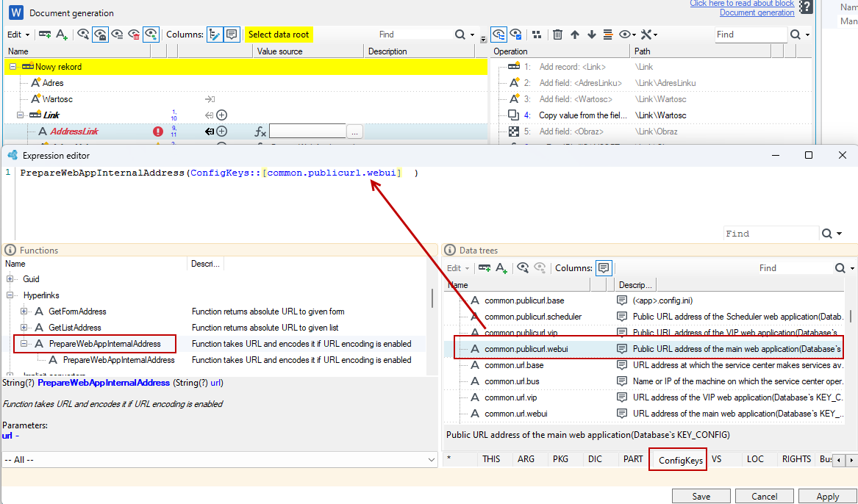Collapse the Hyperlinks function group
This screenshot has height=504, width=858.
(x=10, y=295)
